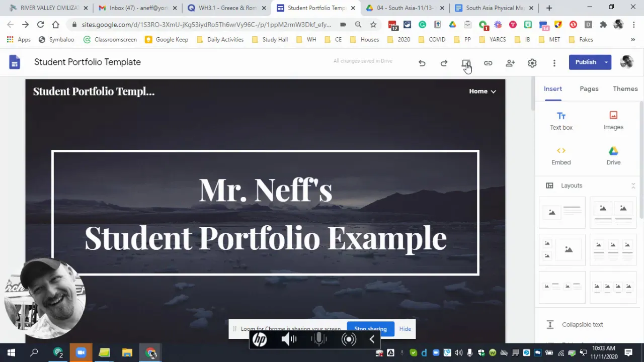644x362 pixels.
Task: Switch to the Inbox Gmail browser tab
Action: (x=138, y=8)
